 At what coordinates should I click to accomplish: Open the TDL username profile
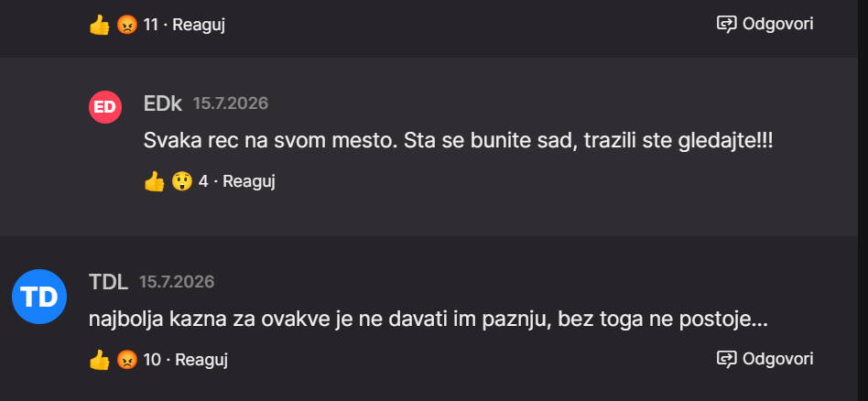pyautogui.click(x=108, y=282)
